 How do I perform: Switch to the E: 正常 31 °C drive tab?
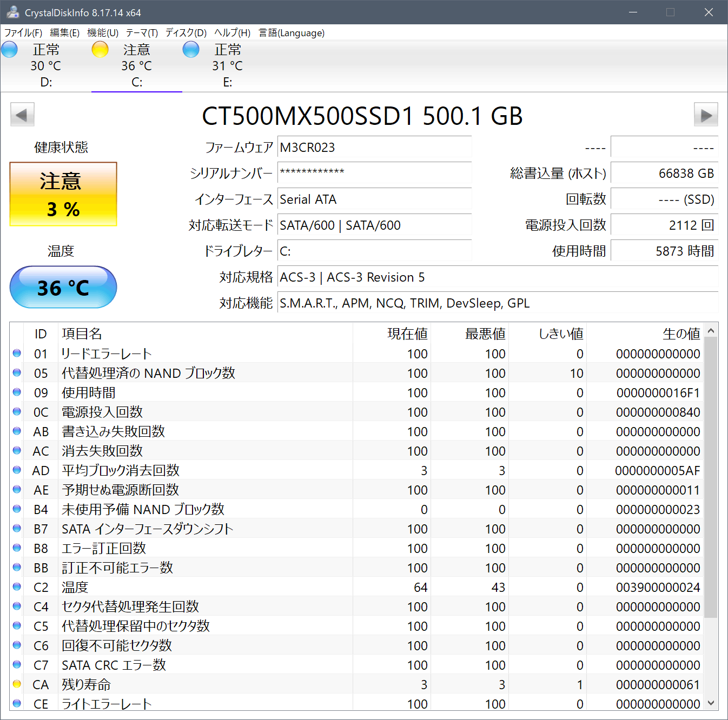click(x=228, y=66)
